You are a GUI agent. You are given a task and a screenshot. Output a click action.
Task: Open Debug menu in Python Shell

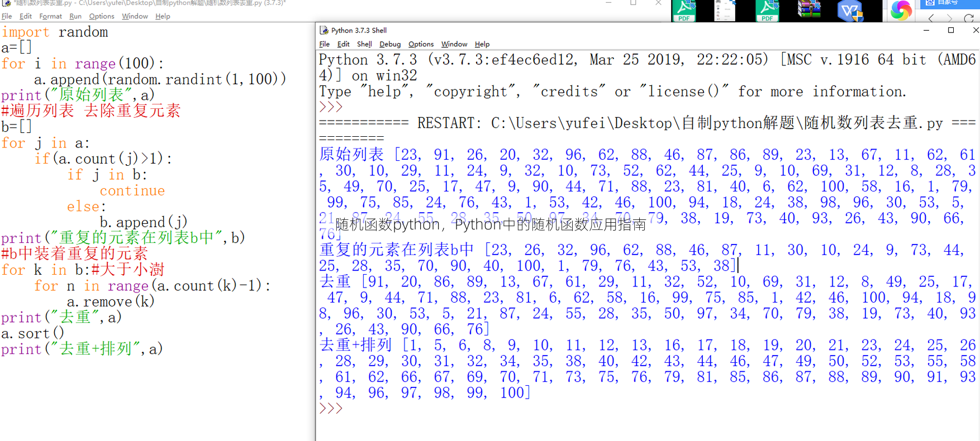[x=390, y=44]
